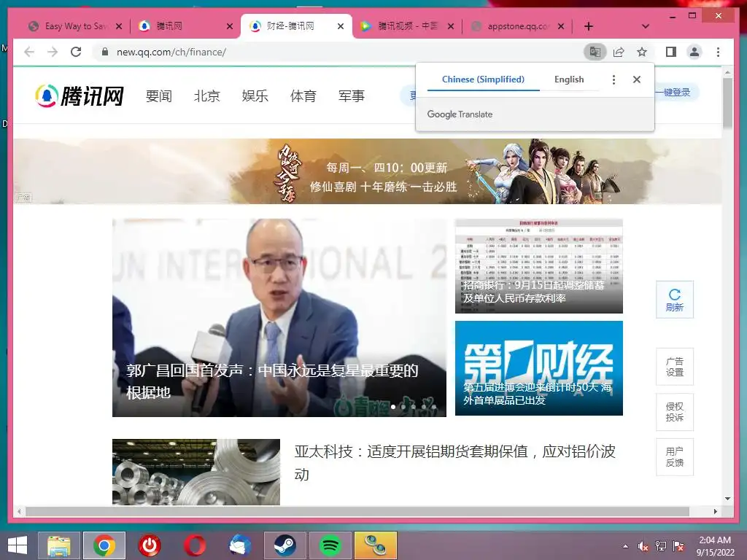The height and width of the screenshot is (560, 747).
Task: Launch Opera browser from taskbar
Action: [195, 545]
